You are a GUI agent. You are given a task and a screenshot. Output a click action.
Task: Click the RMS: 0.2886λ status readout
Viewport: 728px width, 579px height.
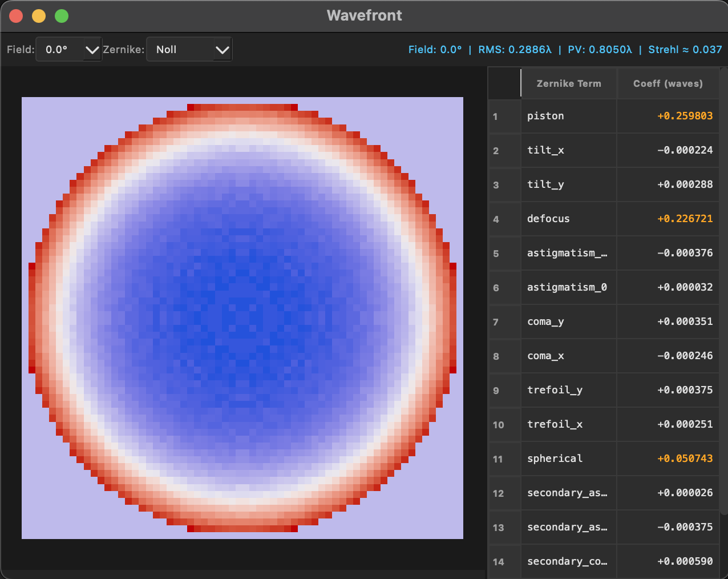tap(515, 49)
